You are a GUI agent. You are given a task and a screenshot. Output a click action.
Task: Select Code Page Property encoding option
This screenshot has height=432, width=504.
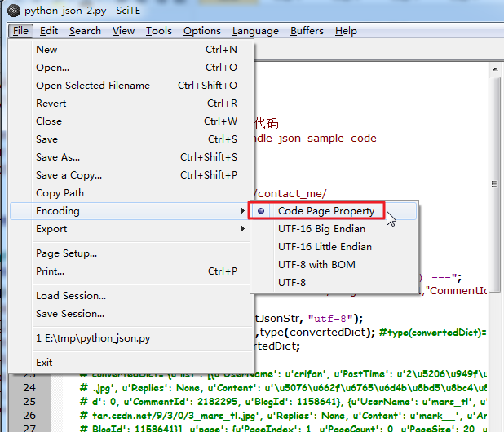[x=334, y=211]
